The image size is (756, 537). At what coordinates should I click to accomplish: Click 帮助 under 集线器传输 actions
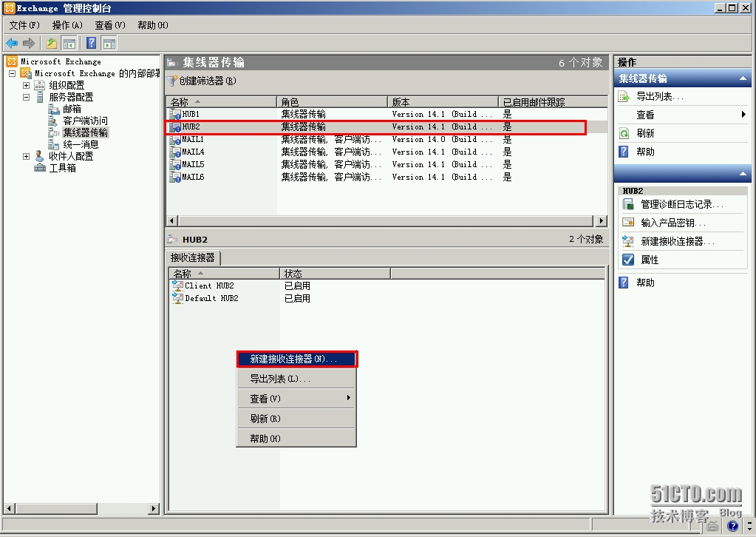click(645, 152)
